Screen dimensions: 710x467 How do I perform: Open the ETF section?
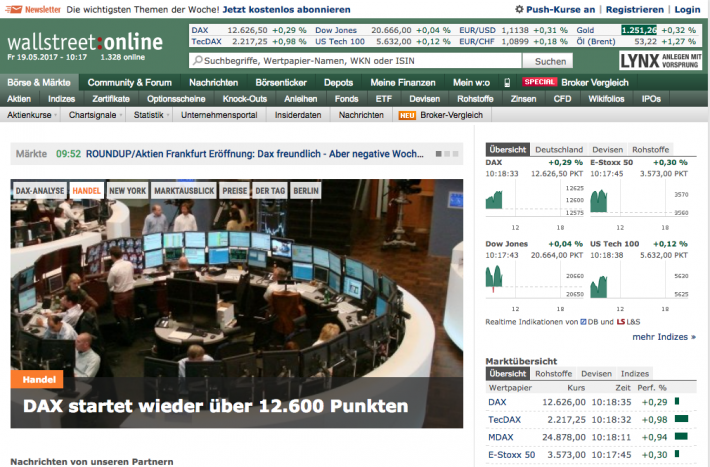pos(384,99)
